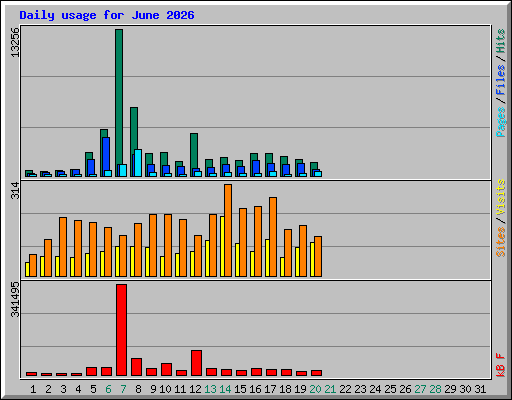Click day label 24 on x-axis
Viewport: 512px width, 400px height.
375,389
